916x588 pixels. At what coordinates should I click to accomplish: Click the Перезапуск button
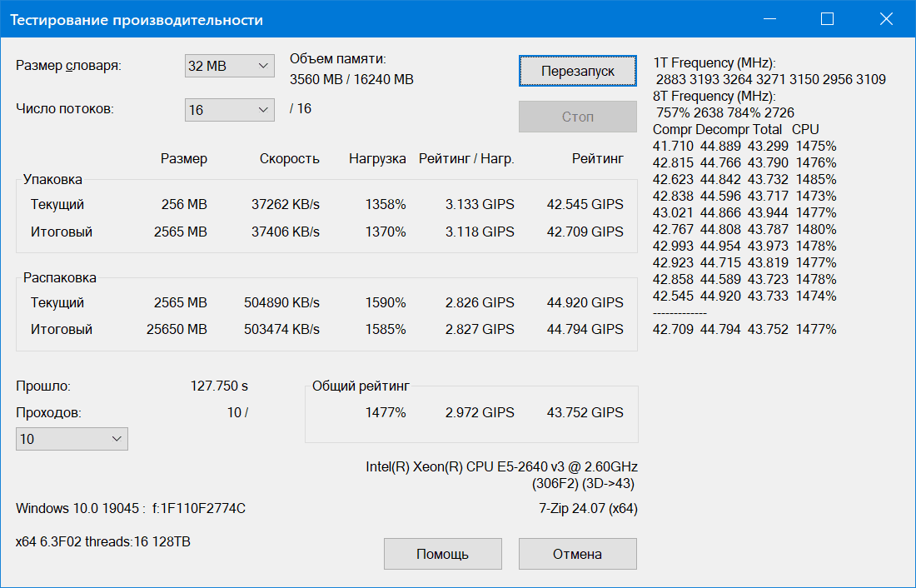tap(578, 72)
